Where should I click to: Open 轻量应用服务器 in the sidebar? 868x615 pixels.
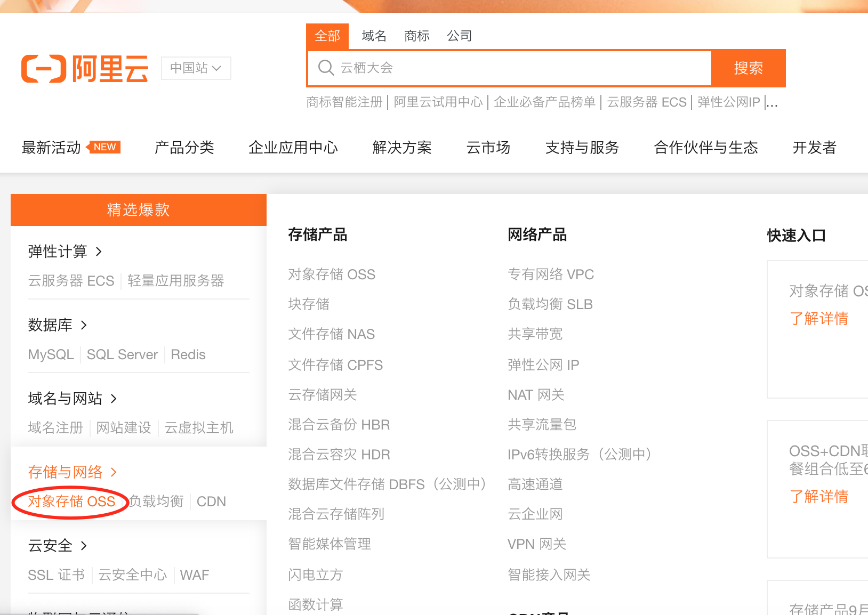click(176, 281)
